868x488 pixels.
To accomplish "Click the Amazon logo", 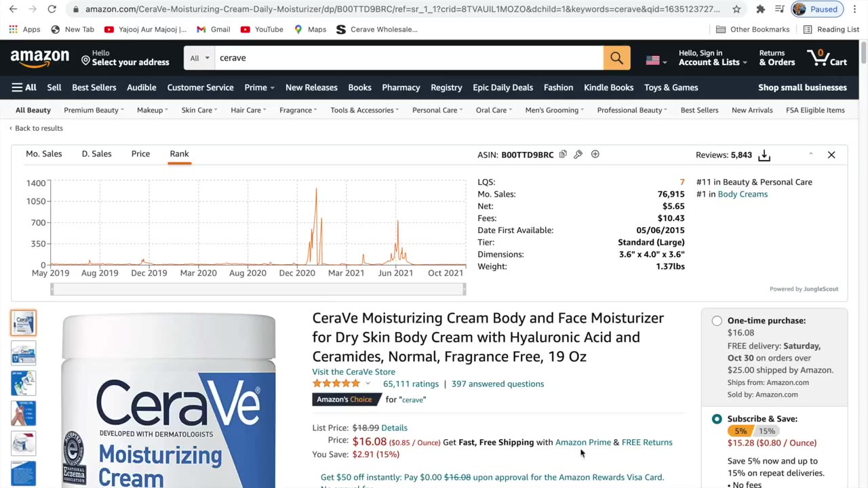I will [x=40, y=58].
